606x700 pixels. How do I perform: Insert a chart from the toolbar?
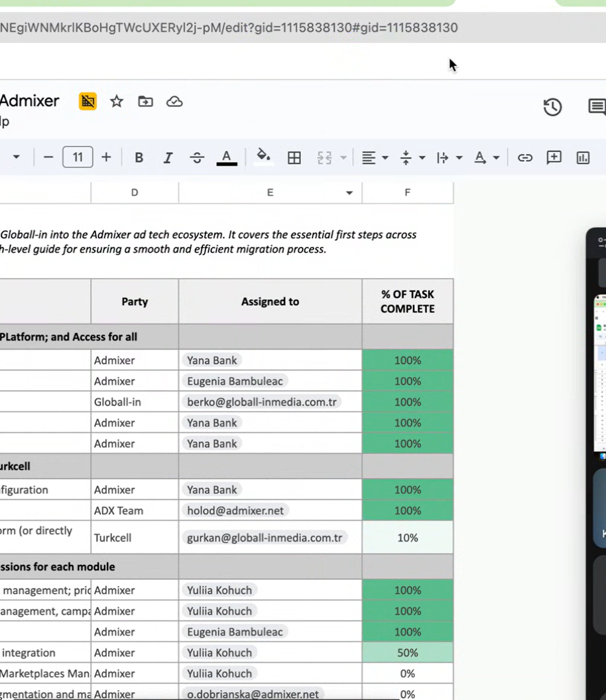tap(583, 157)
